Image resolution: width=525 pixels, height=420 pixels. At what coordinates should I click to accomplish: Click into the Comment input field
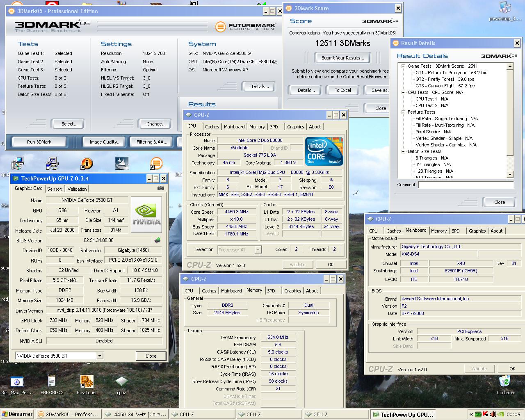(466, 185)
